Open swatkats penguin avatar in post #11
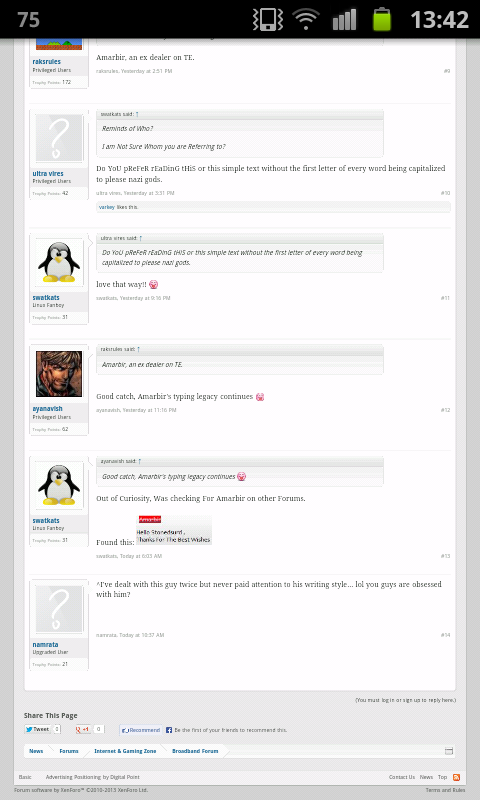The height and width of the screenshot is (800, 480). click(x=59, y=262)
